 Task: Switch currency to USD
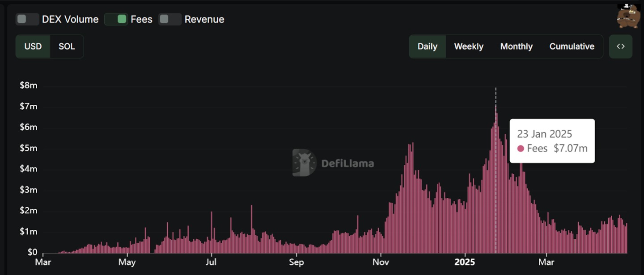coord(33,46)
